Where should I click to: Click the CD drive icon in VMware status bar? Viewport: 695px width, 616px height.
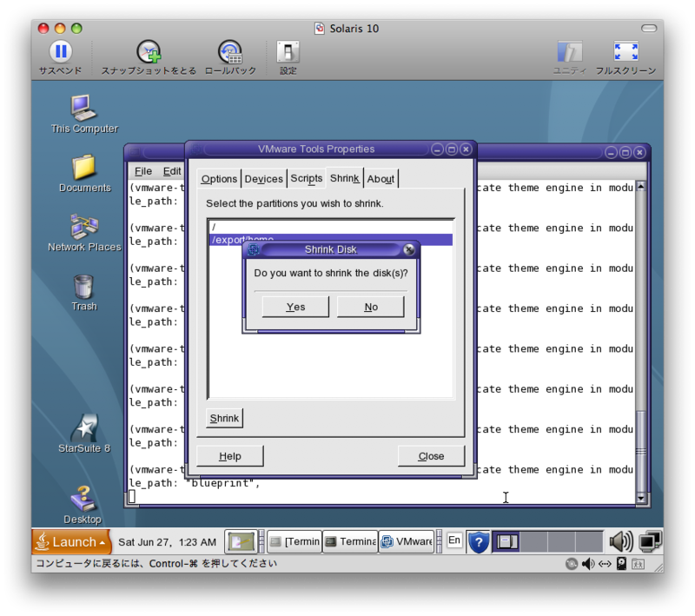(x=572, y=564)
